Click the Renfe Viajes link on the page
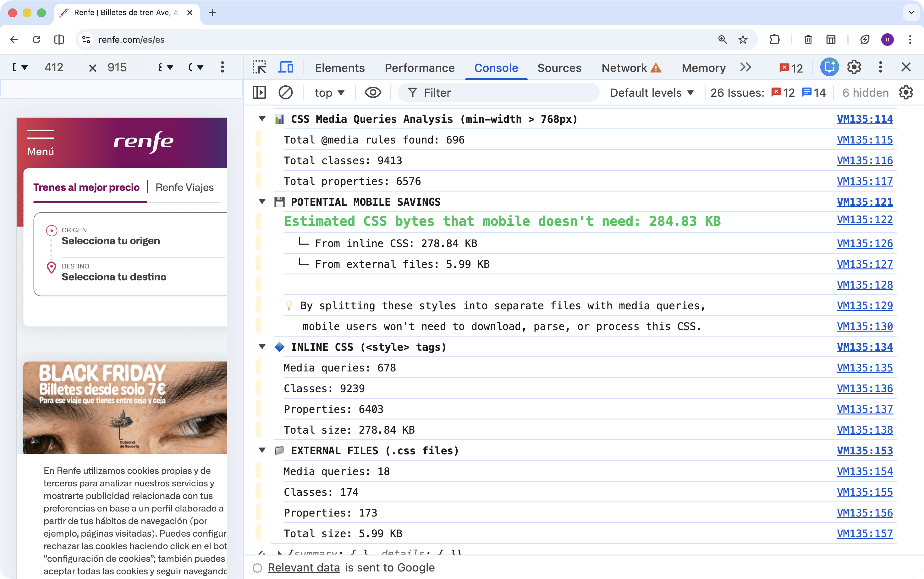The image size is (924, 579). click(184, 187)
